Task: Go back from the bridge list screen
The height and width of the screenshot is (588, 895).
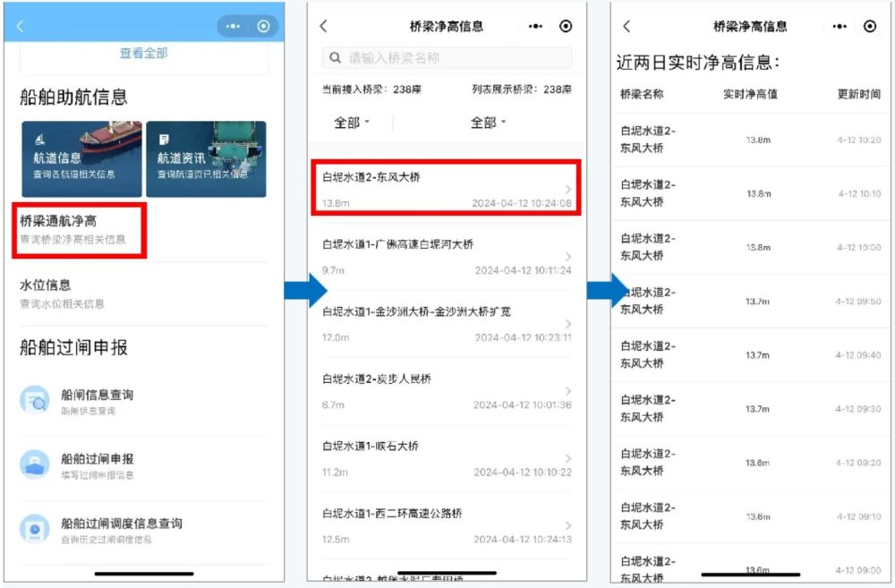Action: (x=324, y=26)
